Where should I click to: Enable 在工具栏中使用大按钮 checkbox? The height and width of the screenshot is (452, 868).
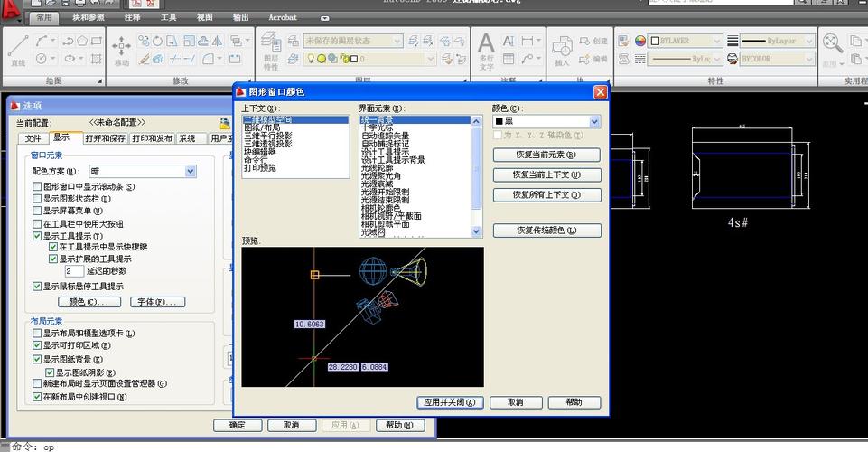[37, 224]
